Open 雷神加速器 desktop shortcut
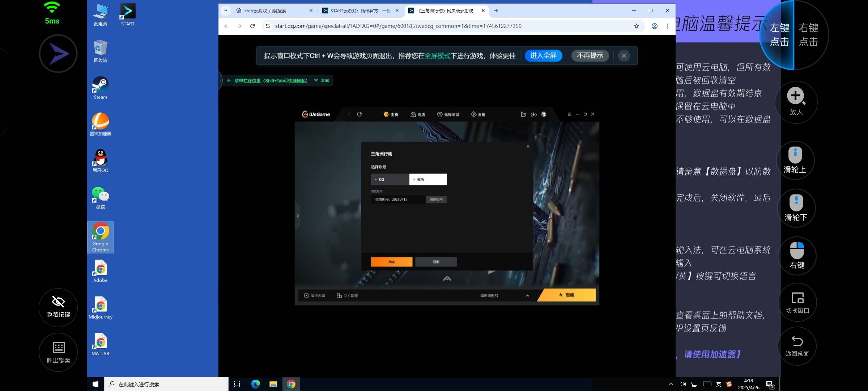868x391 pixels. click(101, 125)
